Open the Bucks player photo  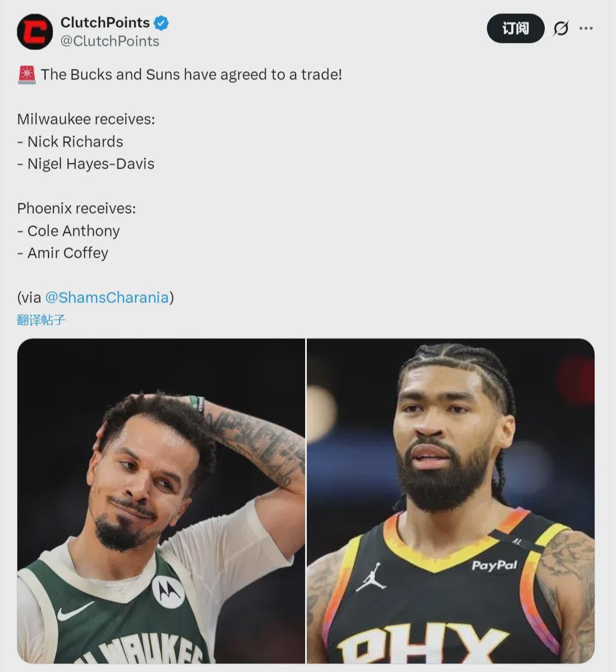tap(161, 501)
